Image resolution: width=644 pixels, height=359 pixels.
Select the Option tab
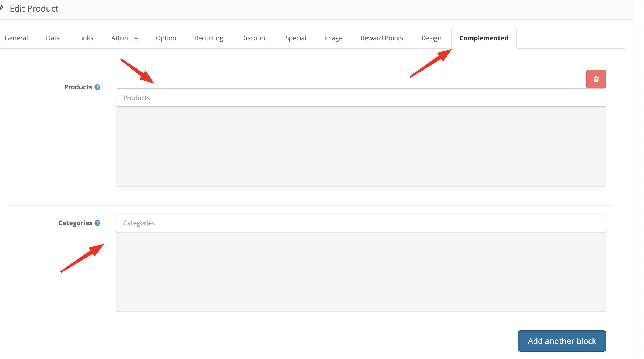pyautogui.click(x=166, y=38)
